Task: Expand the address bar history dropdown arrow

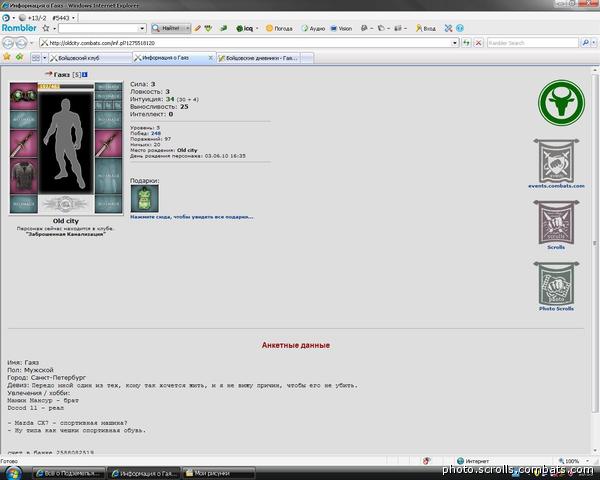Action: (455, 43)
